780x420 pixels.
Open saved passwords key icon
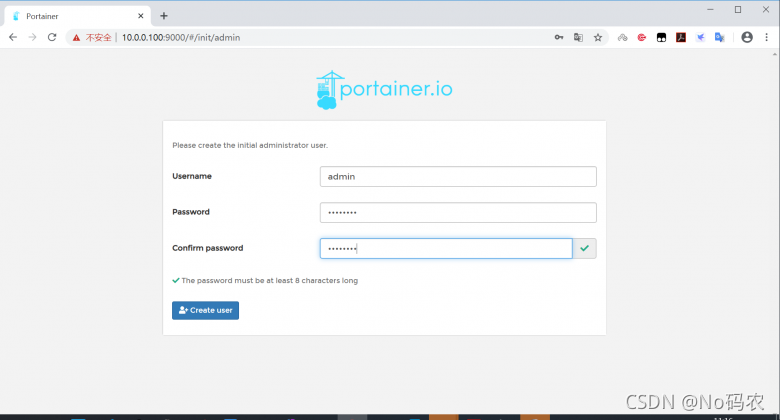coord(559,37)
